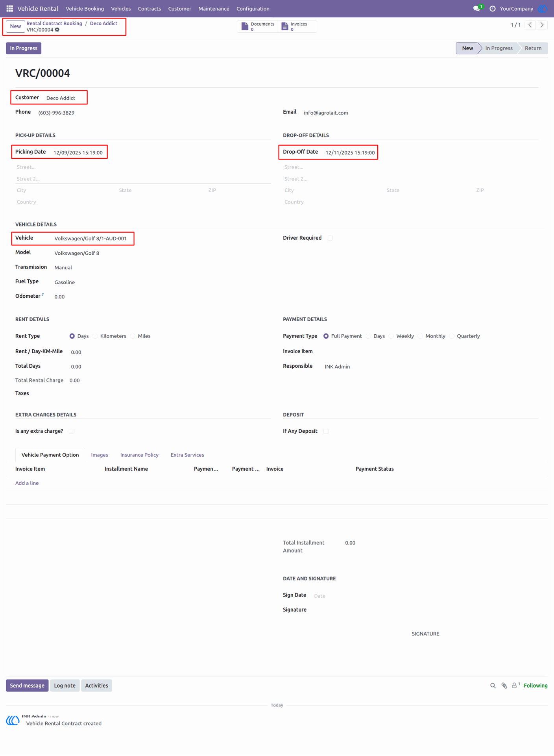Open the Contracts menu
Screen dimensions: 554x756
[149, 9]
